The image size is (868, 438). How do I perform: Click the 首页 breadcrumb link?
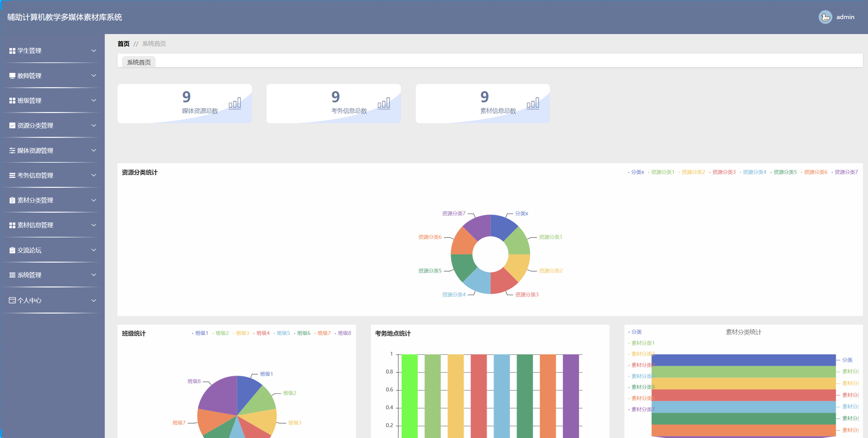tap(123, 44)
